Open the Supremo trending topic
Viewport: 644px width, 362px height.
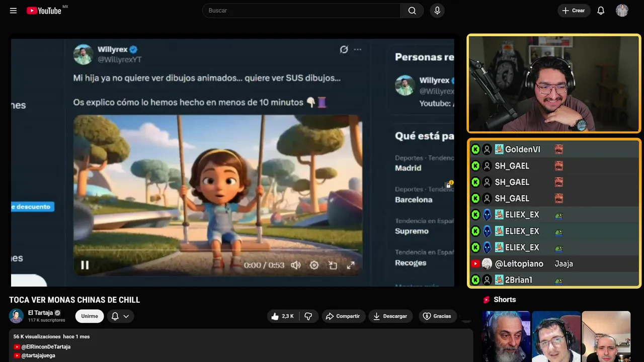pyautogui.click(x=412, y=231)
